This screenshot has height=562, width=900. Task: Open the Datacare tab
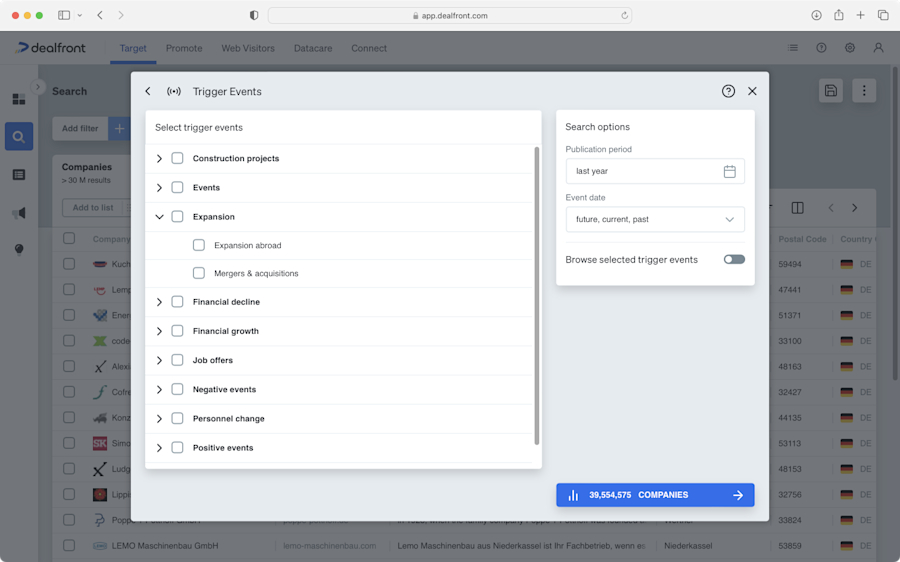[313, 48]
